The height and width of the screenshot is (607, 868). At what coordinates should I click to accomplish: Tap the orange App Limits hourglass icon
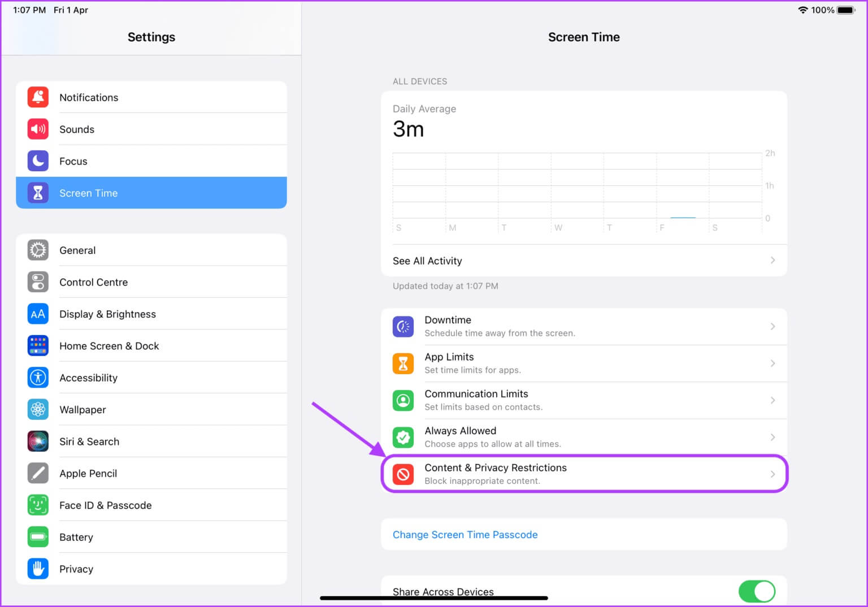coord(403,363)
